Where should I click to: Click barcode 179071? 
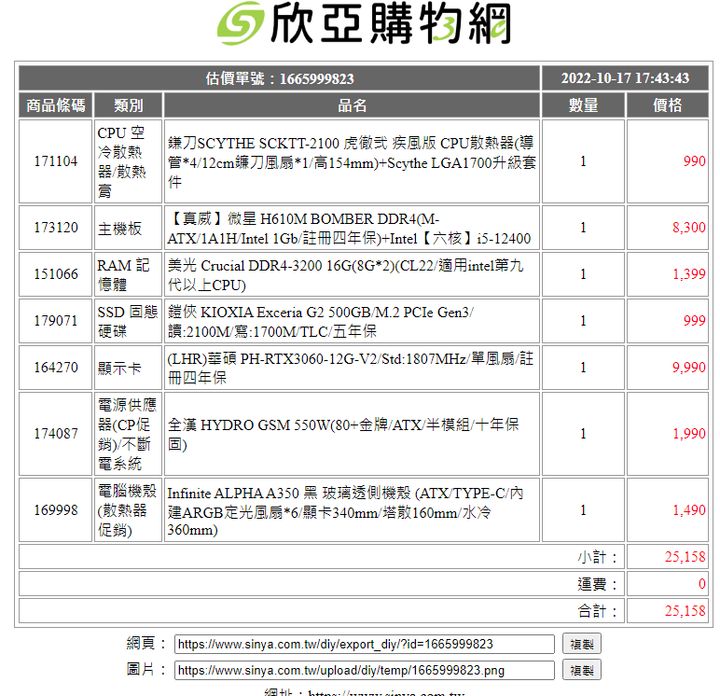point(56,321)
